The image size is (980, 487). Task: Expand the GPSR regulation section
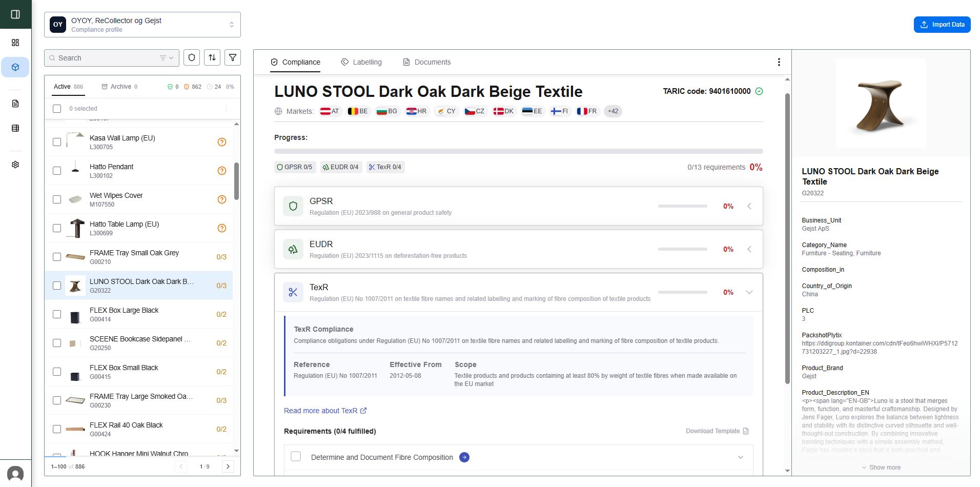[749, 206]
